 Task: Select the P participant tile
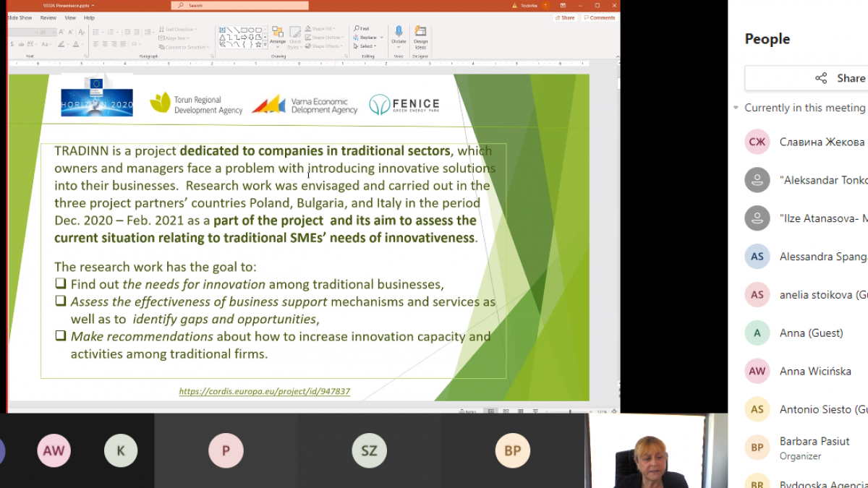[x=226, y=451]
